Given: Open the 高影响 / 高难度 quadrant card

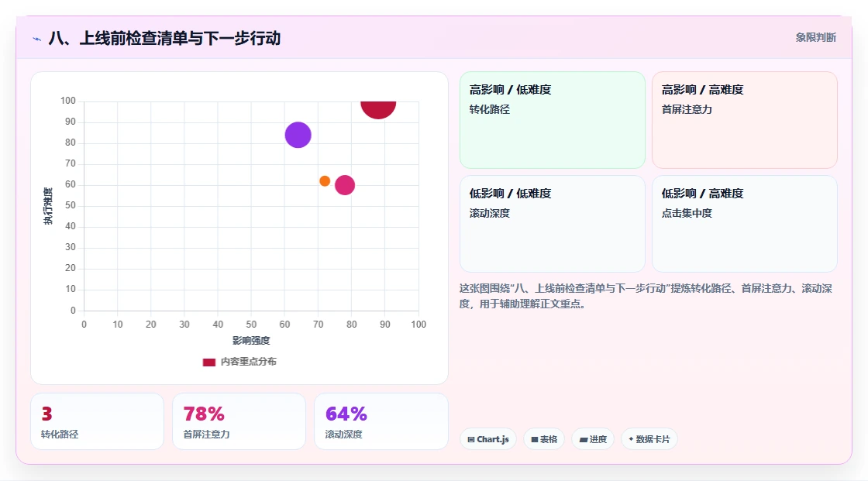Looking at the screenshot, I should pos(745,119).
